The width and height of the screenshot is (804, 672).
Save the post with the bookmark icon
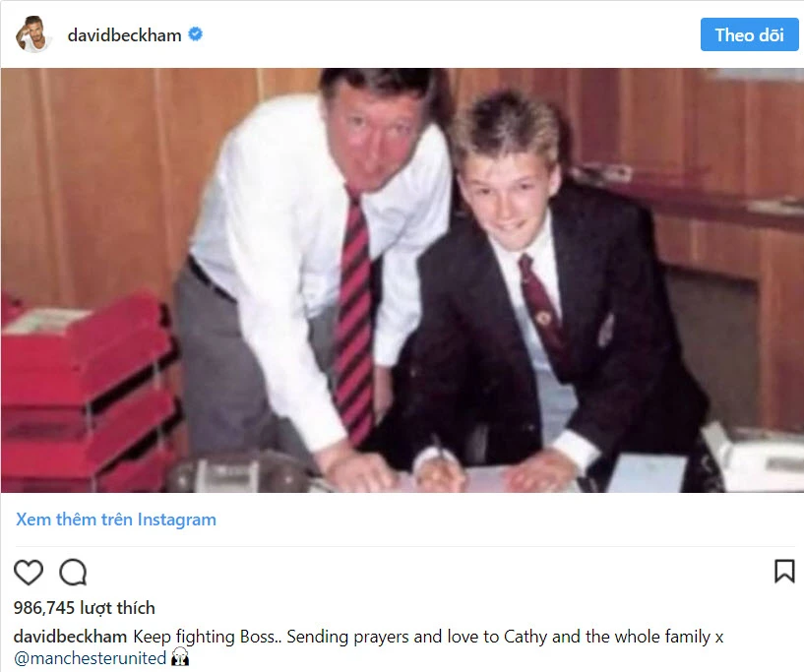(784, 572)
